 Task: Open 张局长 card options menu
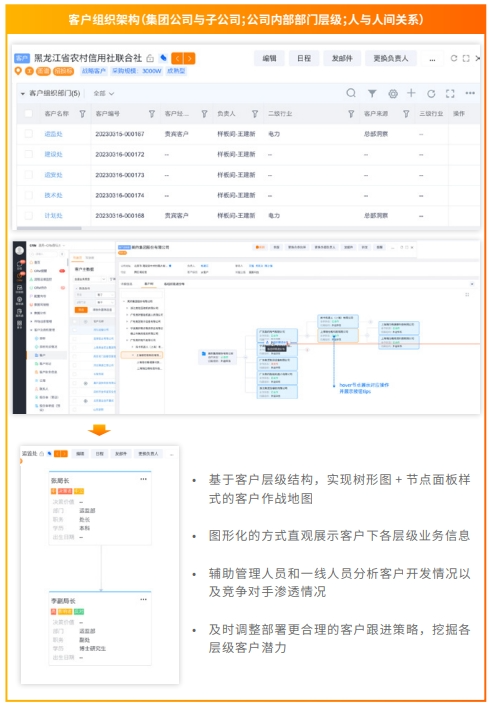pos(143,479)
